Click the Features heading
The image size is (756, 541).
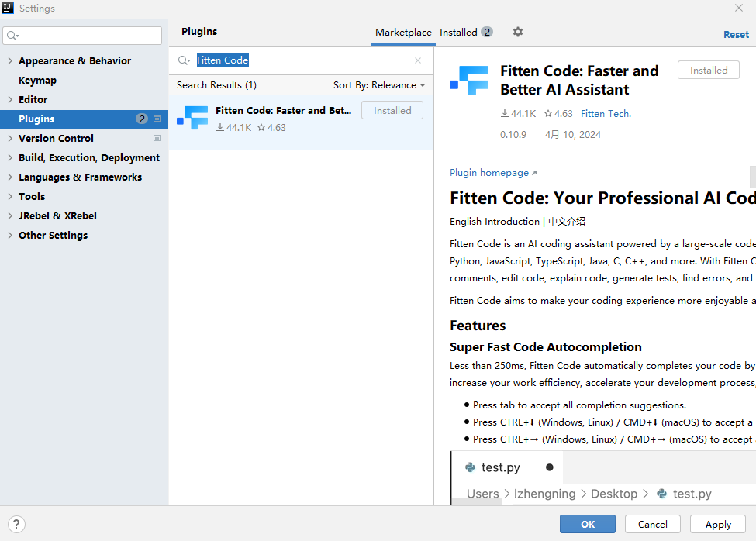[478, 326]
